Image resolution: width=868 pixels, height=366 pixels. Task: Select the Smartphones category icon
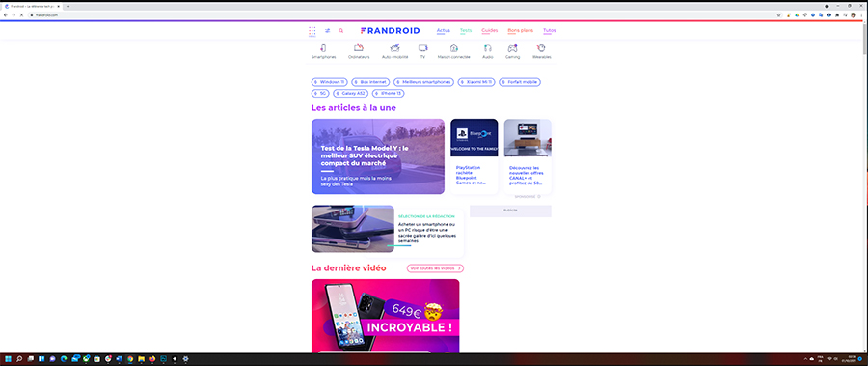323,48
